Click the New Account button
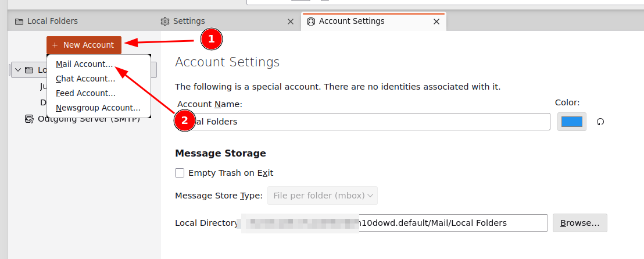The width and height of the screenshot is (644, 259). pyautogui.click(x=84, y=45)
